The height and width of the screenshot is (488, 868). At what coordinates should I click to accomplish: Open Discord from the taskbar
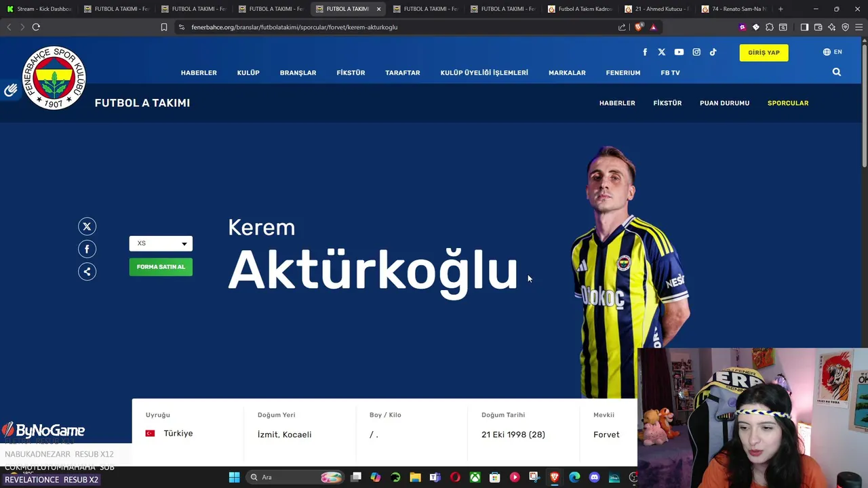pyautogui.click(x=595, y=477)
